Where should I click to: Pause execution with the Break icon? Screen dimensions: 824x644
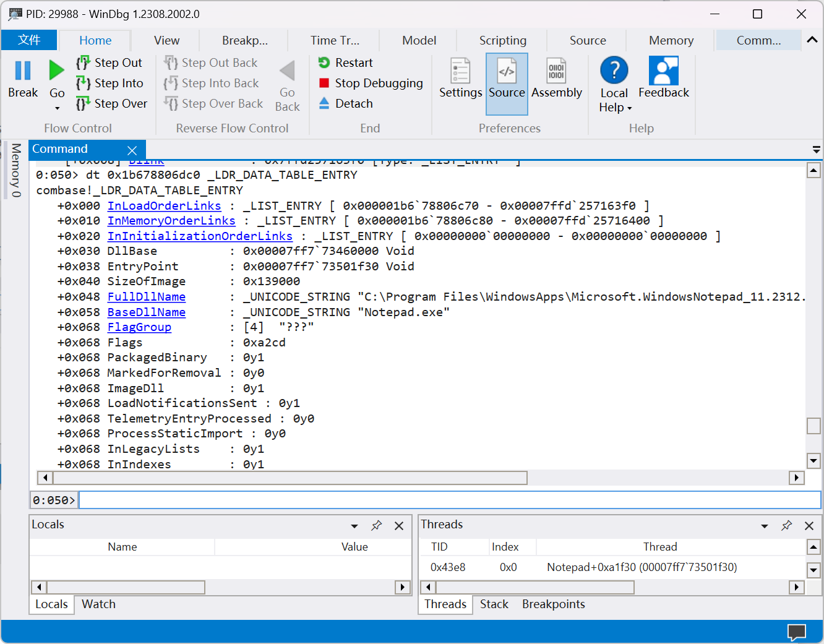pyautogui.click(x=23, y=71)
